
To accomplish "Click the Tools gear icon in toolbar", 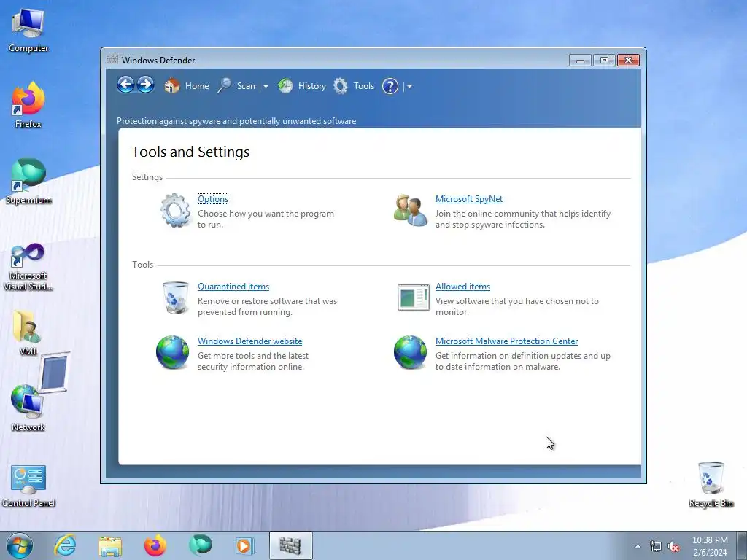I will (341, 86).
